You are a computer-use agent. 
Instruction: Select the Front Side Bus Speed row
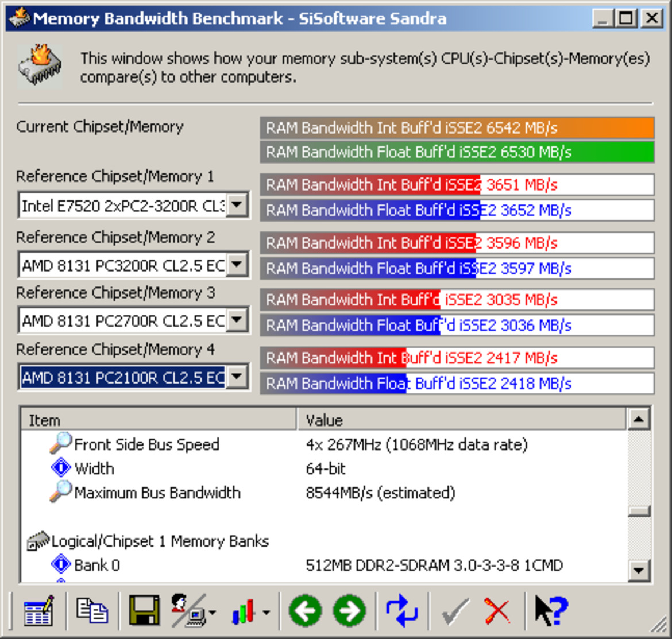(324, 444)
